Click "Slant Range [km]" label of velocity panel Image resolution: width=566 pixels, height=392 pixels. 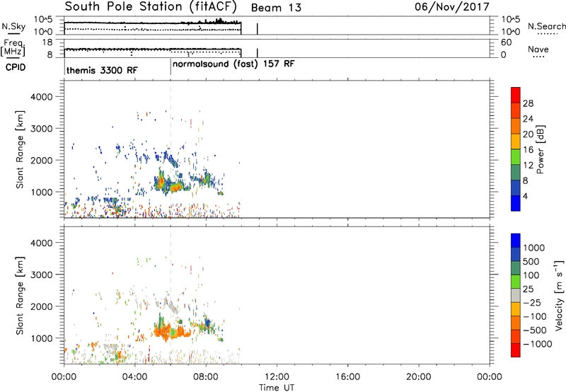[x=20, y=296]
